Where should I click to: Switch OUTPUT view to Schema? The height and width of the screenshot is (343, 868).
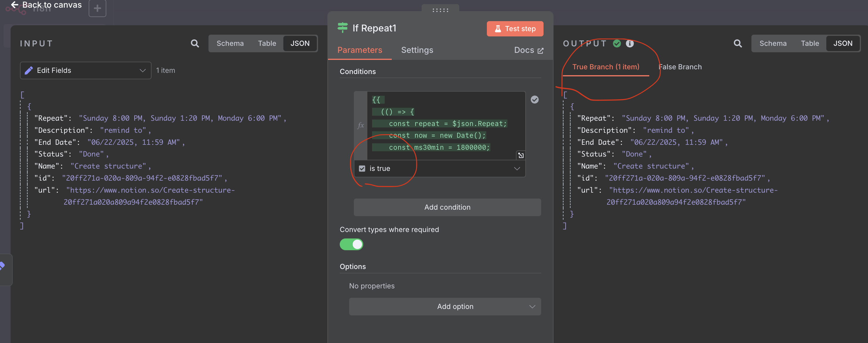(773, 43)
